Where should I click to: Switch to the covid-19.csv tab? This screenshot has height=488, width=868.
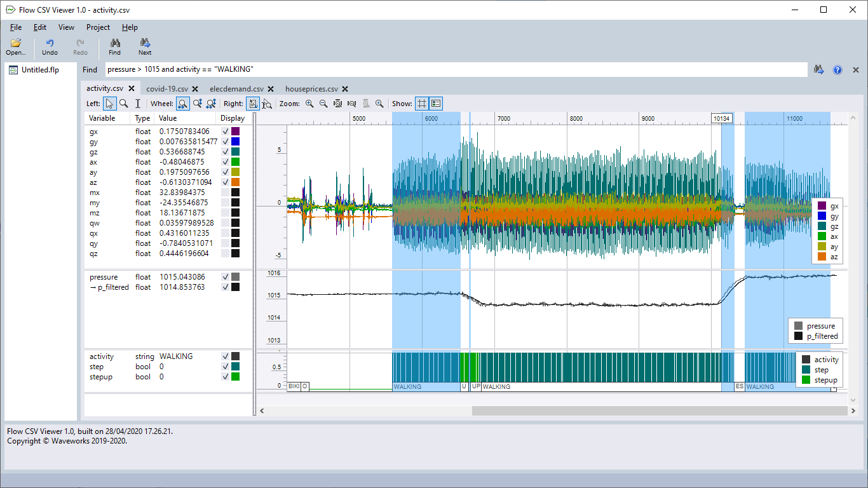(x=167, y=89)
